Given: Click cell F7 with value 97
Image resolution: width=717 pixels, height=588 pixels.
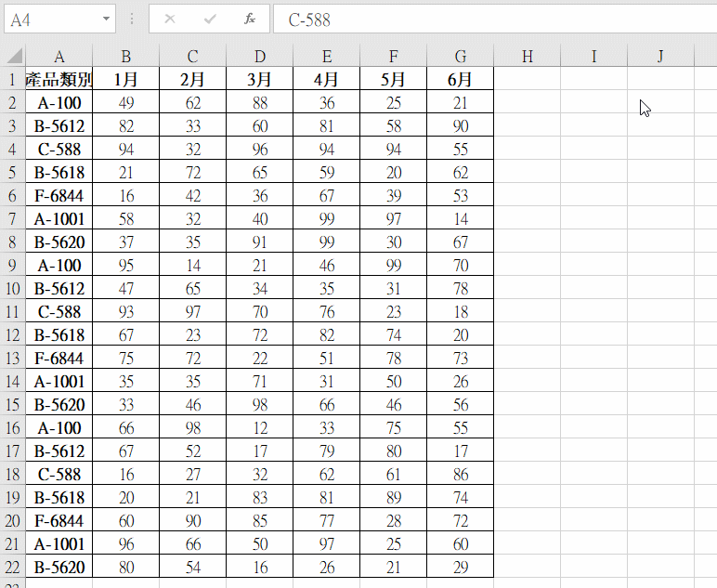Looking at the screenshot, I should pos(393,218).
